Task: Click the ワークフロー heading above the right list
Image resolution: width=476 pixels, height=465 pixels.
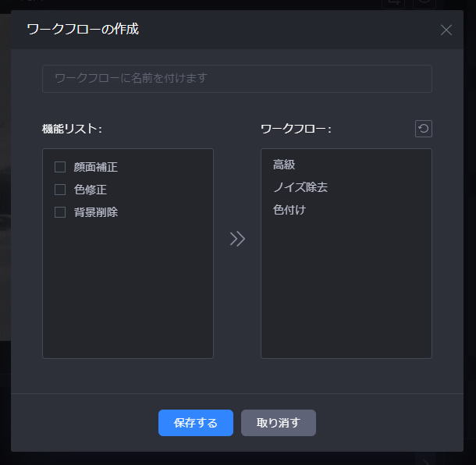Action: pyautogui.click(x=296, y=129)
